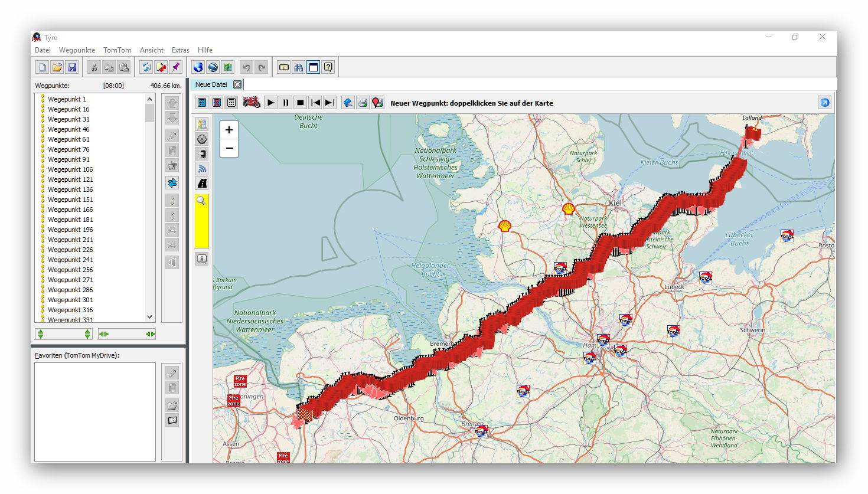Click the printer icon above the map
The height and width of the screenshot is (494, 868).
point(363,103)
